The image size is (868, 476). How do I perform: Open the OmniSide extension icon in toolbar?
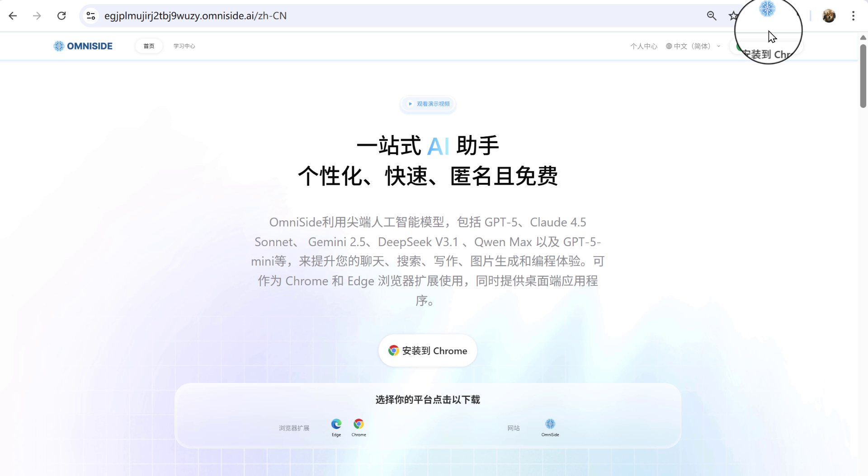[767, 9]
